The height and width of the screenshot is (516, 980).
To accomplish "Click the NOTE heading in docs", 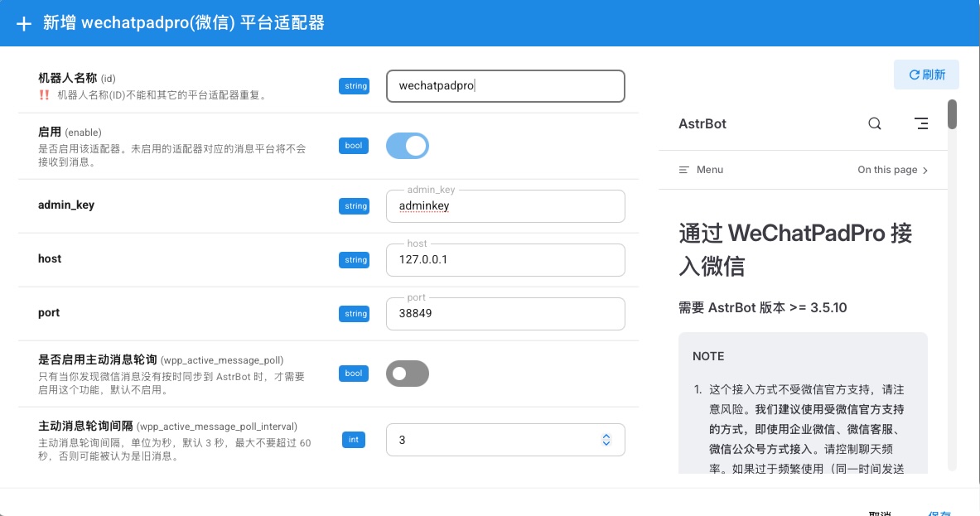I will click(x=708, y=356).
